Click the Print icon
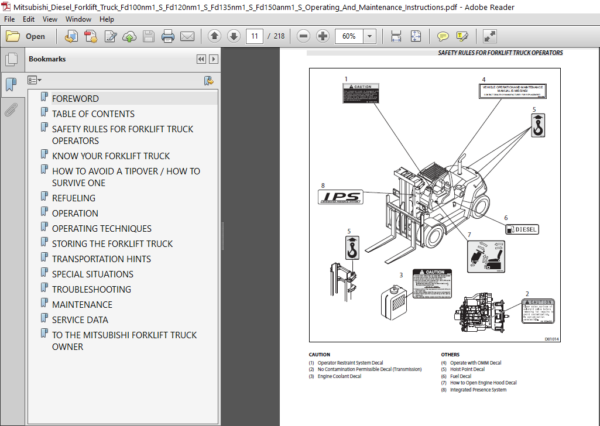The width and height of the screenshot is (600, 426). [x=168, y=36]
